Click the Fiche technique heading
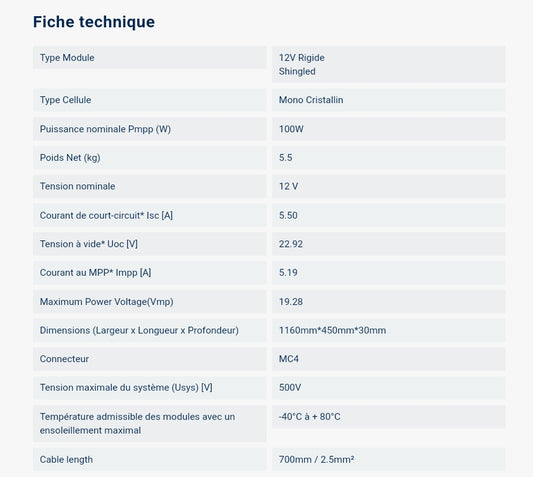This screenshot has height=477, width=533. click(x=94, y=22)
